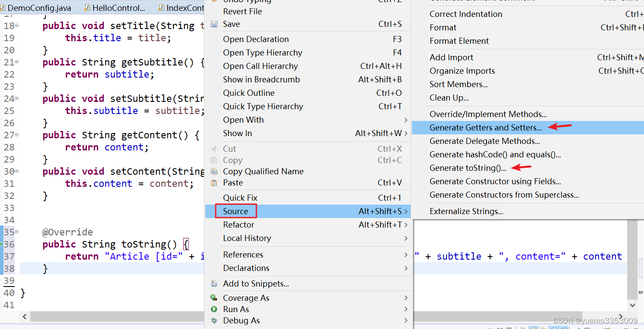Screen dimensions: 644x329
Task: Expand the Local History submenu arrow
Action: click(406, 238)
